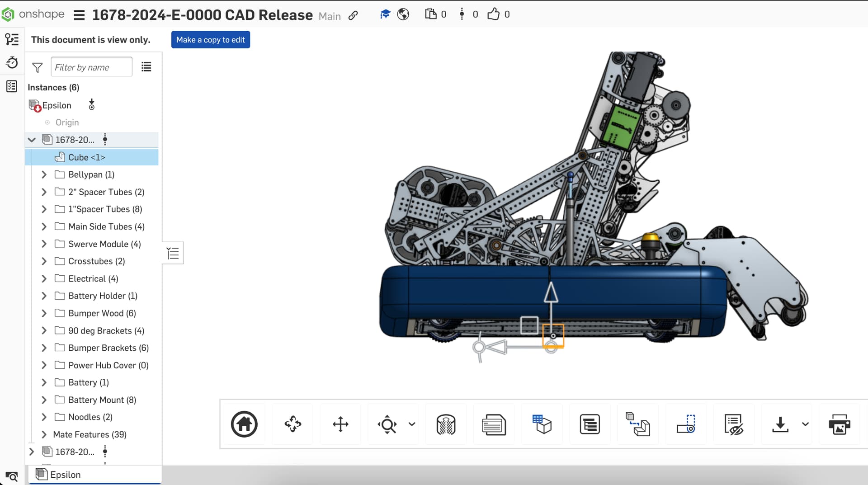This screenshot has height=485, width=868.
Task: Click Make a copy to edit
Action: [x=211, y=40]
